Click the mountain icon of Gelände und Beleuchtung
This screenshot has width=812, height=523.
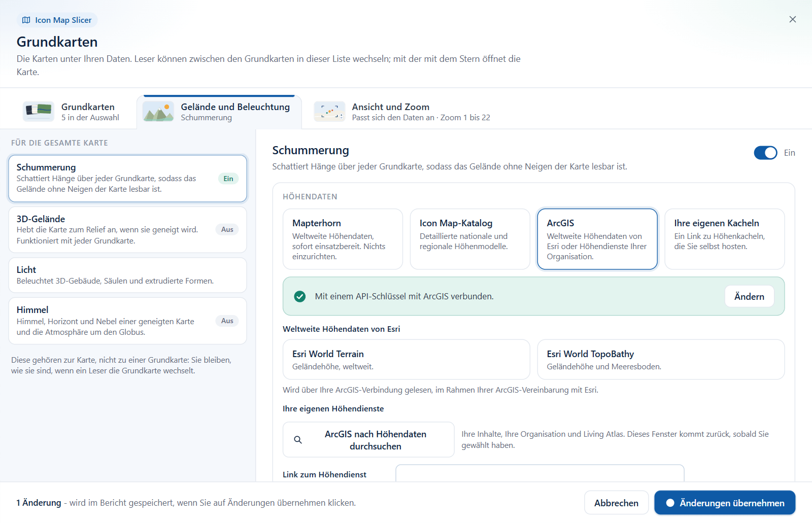(x=158, y=111)
